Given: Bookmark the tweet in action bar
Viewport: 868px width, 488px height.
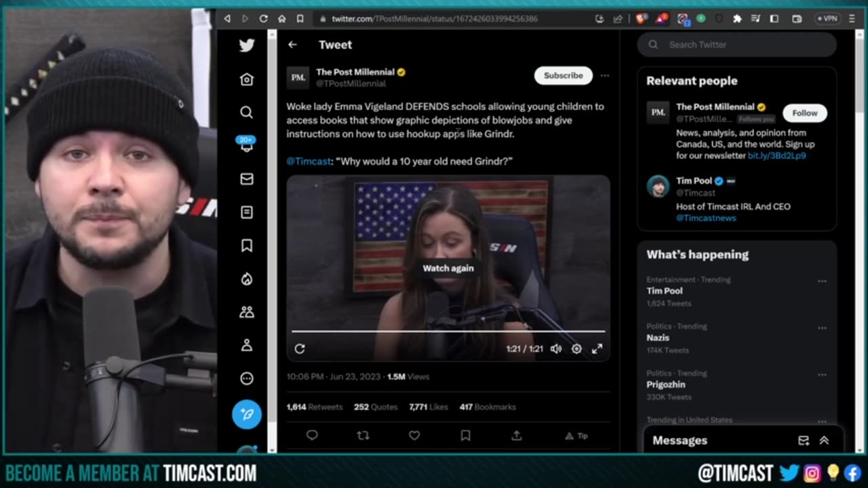Looking at the screenshot, I should point(465,436).
